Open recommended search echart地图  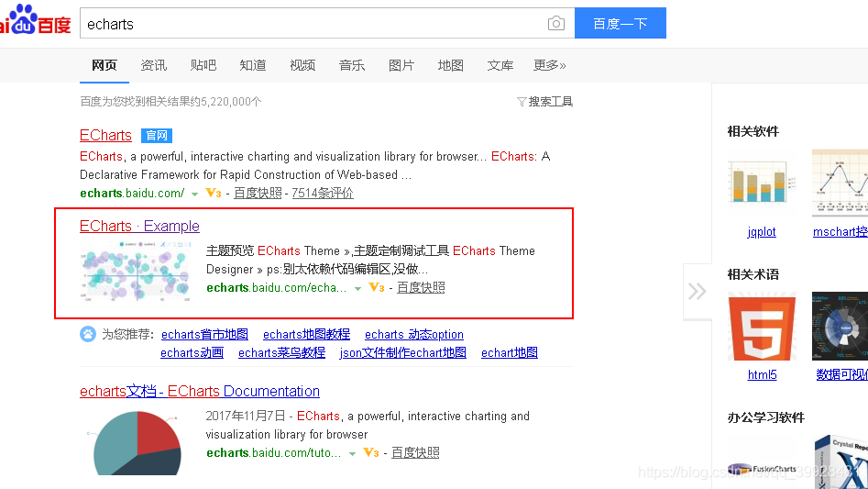[510, 353]
